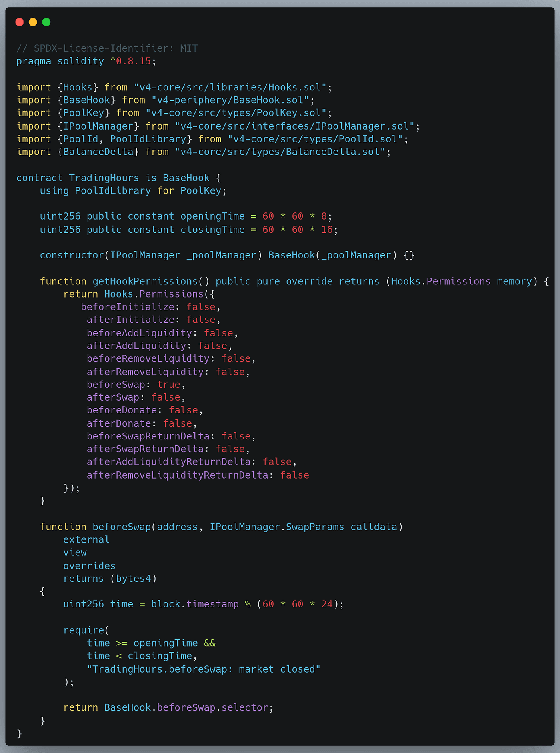Click the afterSwap: false entry
The height and width of the screenshot is (753, 560).
click(x=136, y=397)
